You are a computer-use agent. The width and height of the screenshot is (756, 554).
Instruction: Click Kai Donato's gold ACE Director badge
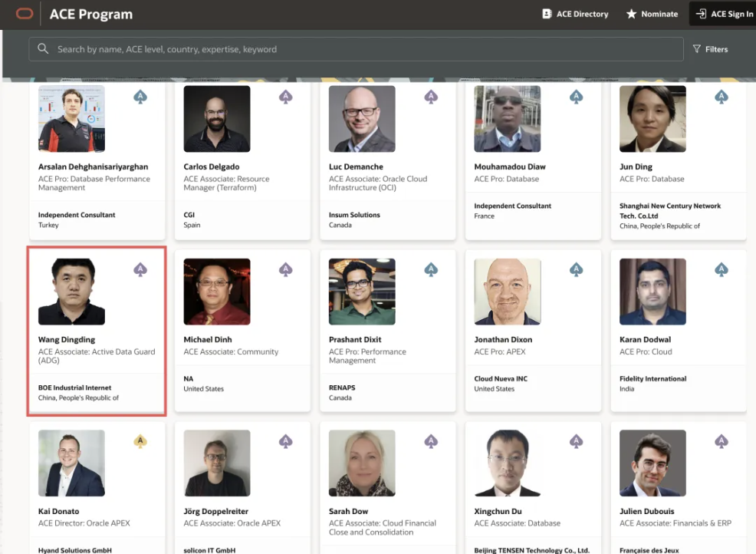click(x=140, y=441)
